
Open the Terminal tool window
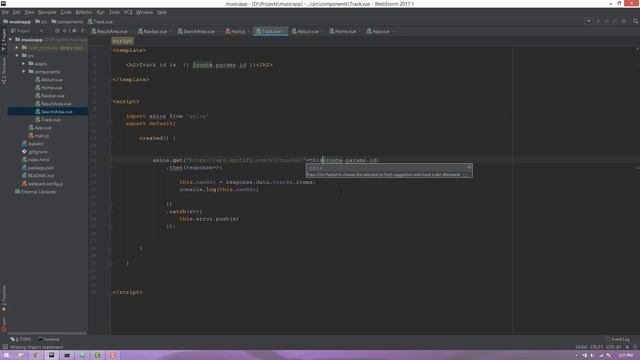(x=49, y=339)
